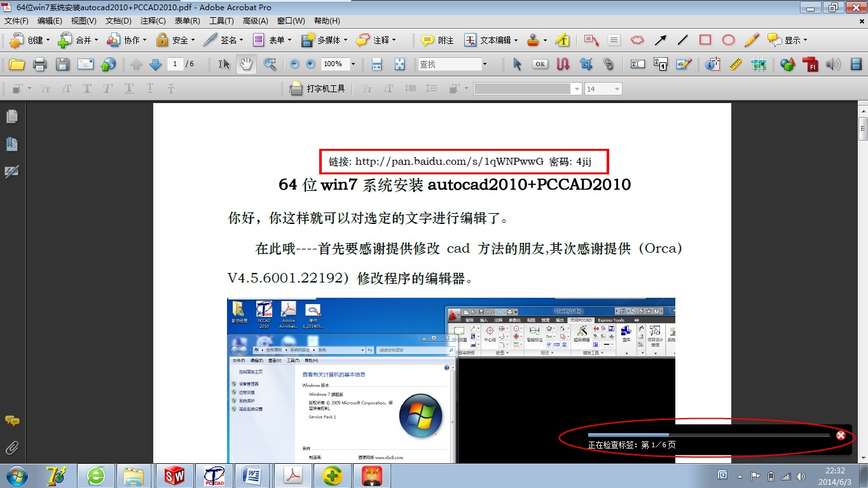Click the page number input field

(x=176, y=64)
